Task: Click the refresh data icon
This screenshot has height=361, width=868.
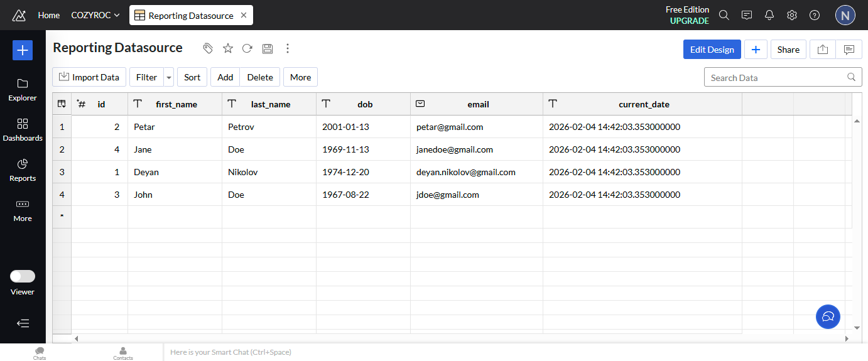Action: [x=247, y=48]
